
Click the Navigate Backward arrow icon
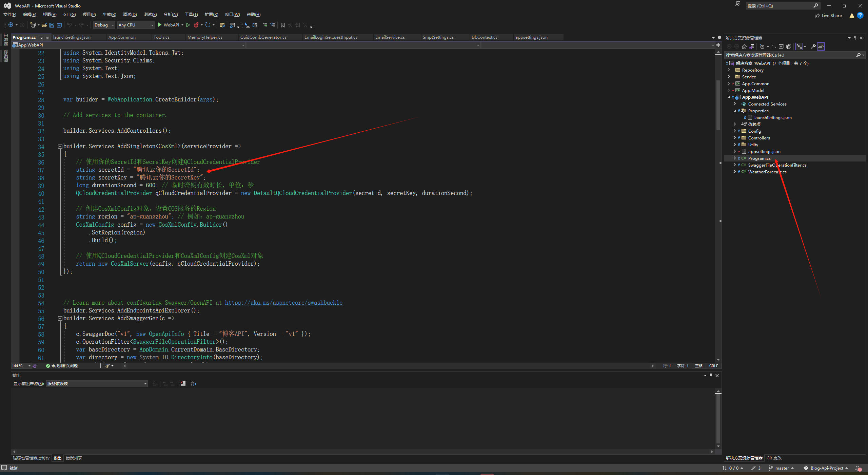pos(11,25)
